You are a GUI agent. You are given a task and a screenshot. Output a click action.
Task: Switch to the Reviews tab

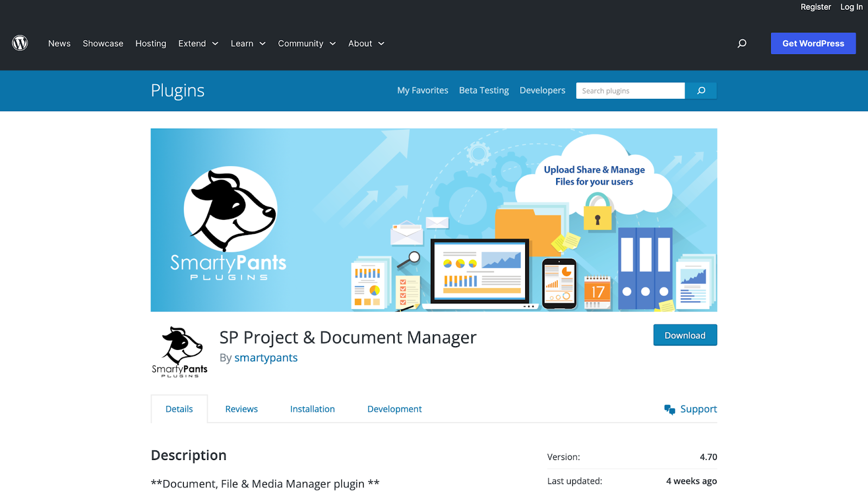[241, 409]
